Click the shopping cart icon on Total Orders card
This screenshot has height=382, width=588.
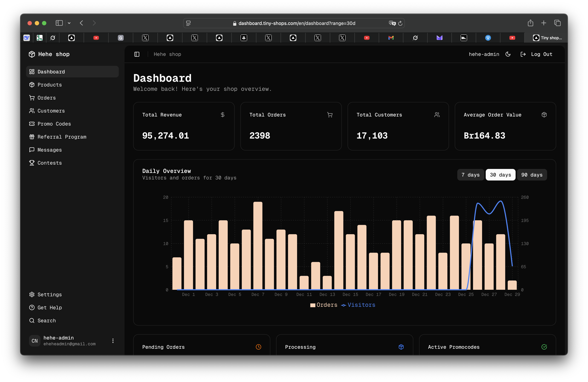[330, 115]
